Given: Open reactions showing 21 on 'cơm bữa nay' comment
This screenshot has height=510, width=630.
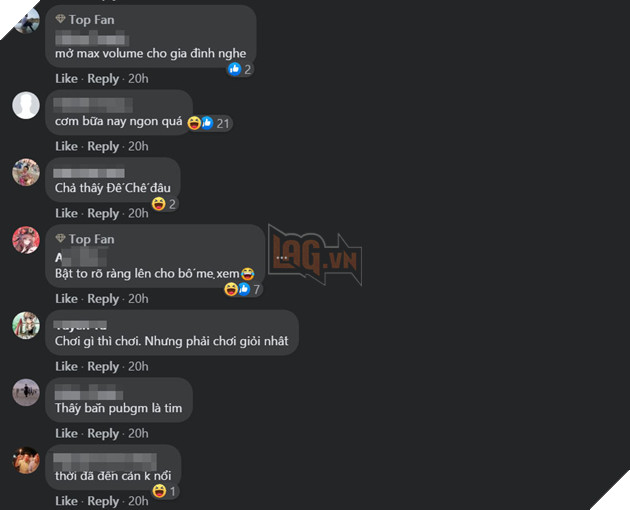Looking at the screenshot, I should 210,123.
